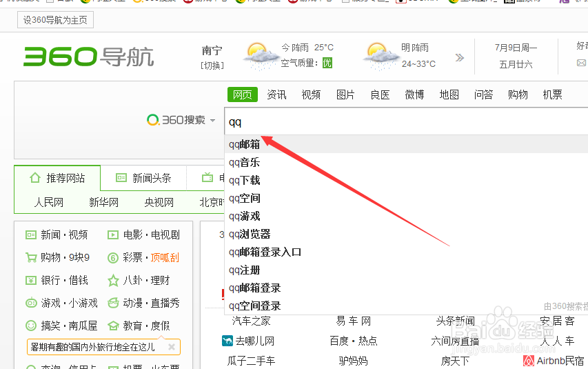
Task: Open the 驴妈妈 link
Action: [x=353, y=361]
